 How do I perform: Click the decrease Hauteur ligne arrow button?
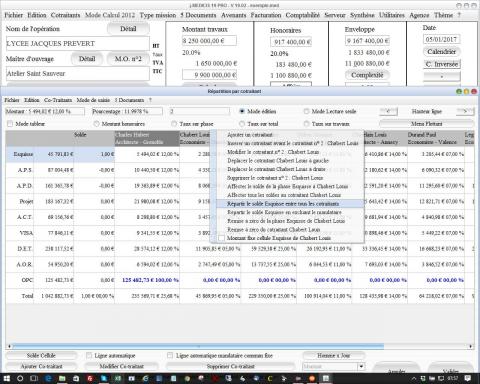click(389, 111)
